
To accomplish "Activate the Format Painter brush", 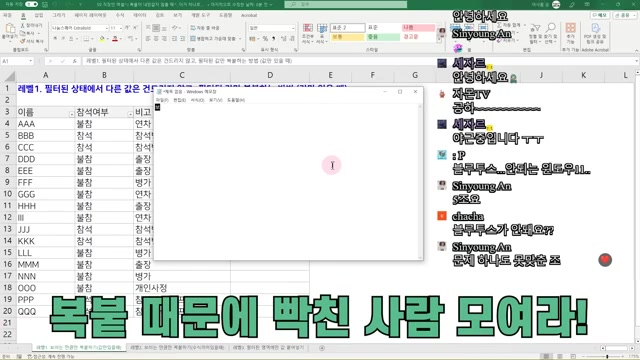I will click(x=22, y=41).
